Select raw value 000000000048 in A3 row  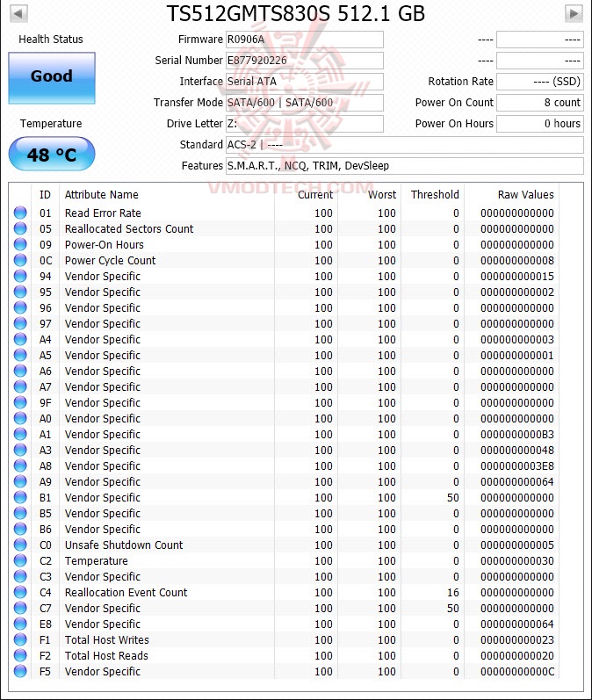click(x=517, y=450)
